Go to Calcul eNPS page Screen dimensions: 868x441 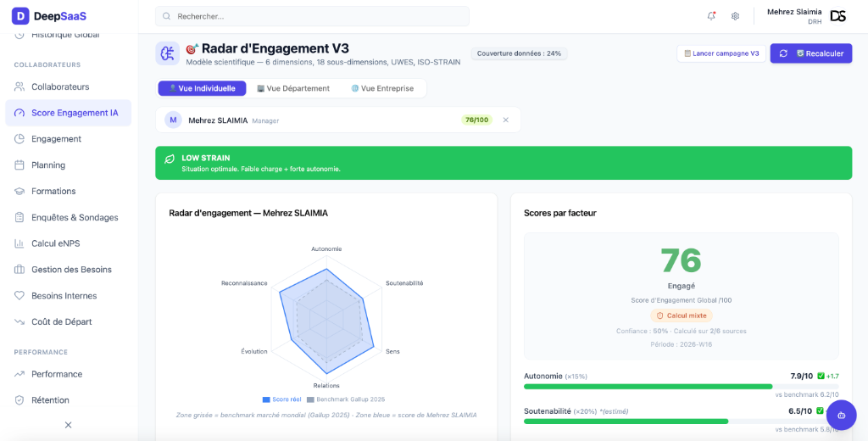(69, 243)
